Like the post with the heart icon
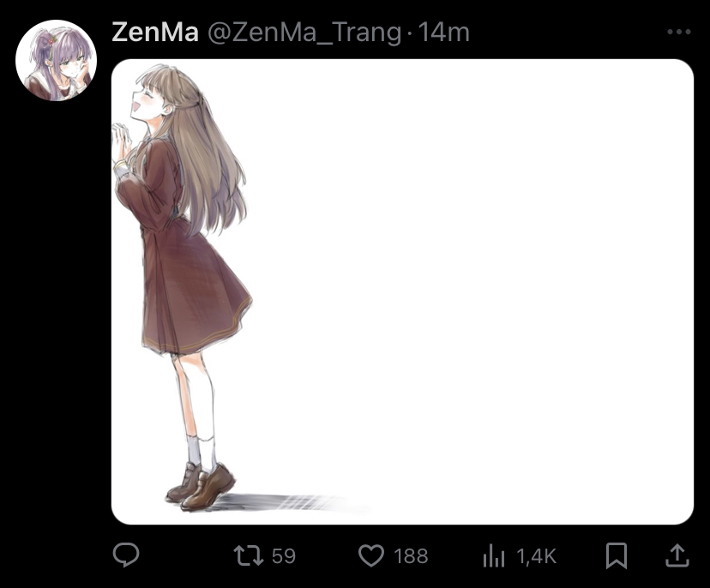The image size is (710, 588). coord(371,555)
